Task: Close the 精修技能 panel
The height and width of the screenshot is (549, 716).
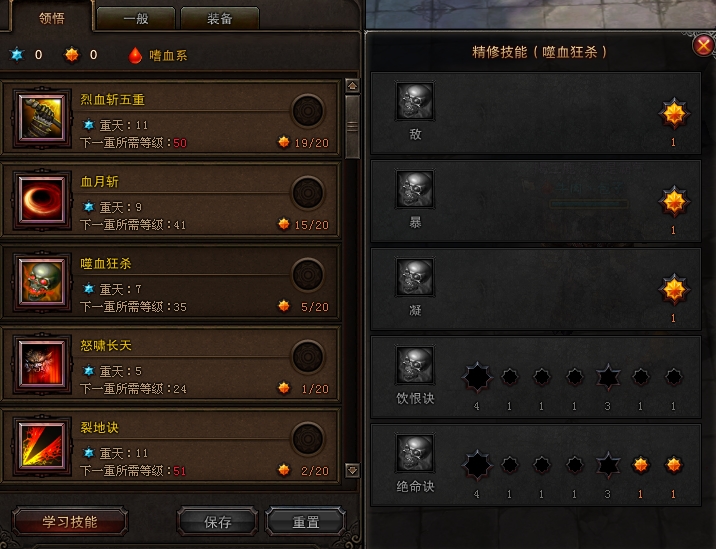Action: [x=703, y=45]
